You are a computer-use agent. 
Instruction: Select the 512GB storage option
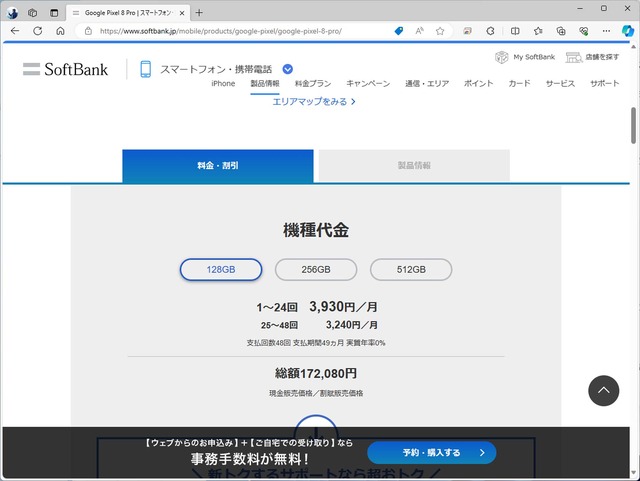click(x=411, y=269)
